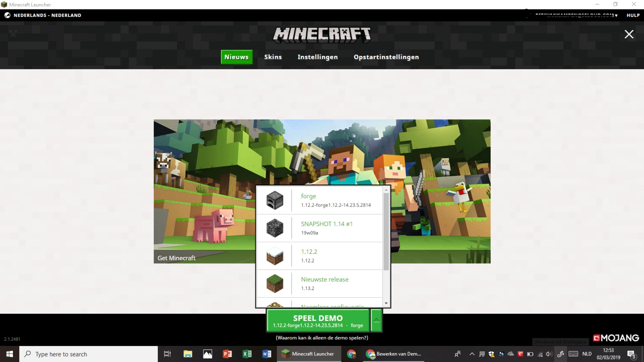Open the HULP menu
The height and width of the screenshot is (362, 644).
click(633, 15)
